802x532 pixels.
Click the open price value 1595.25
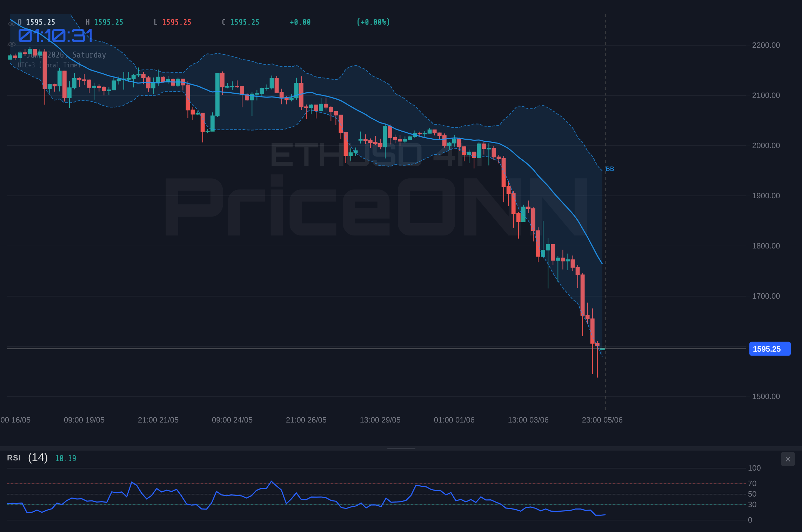click(41, 22)
